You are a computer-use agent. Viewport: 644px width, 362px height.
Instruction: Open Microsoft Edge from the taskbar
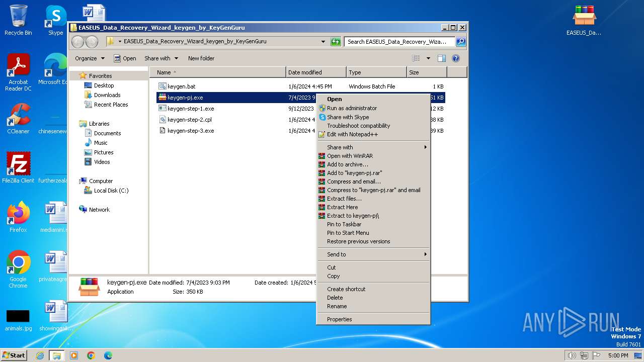[x=108, y=355]
